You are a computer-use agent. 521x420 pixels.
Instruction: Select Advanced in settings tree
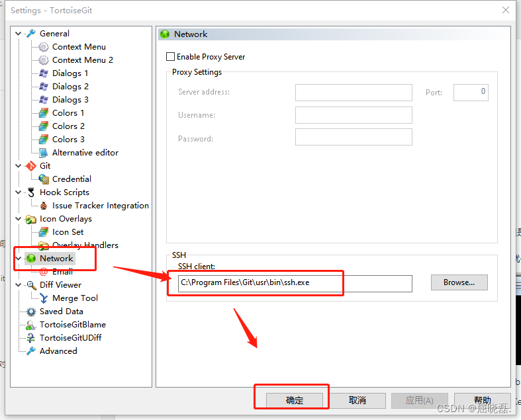58,351
